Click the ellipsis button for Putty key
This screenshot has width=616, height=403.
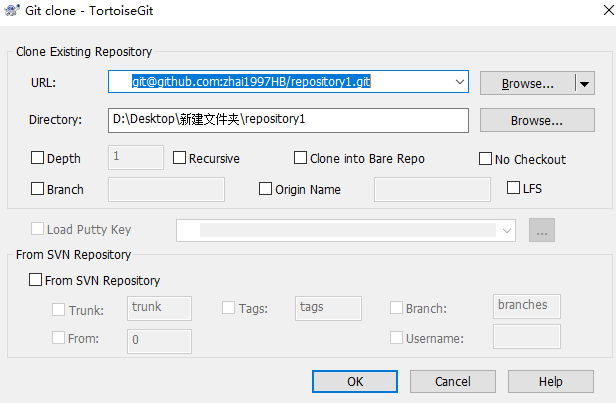click(x=542, y=230)
